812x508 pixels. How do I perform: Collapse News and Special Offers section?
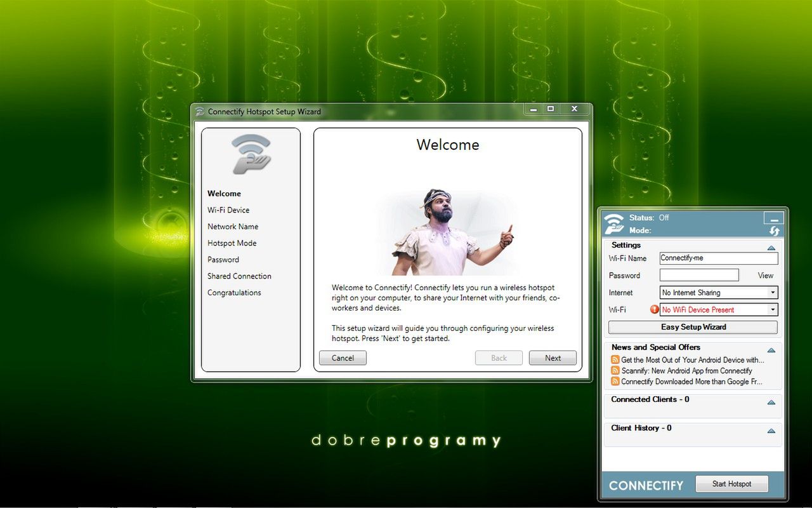[x=771, y=350]
